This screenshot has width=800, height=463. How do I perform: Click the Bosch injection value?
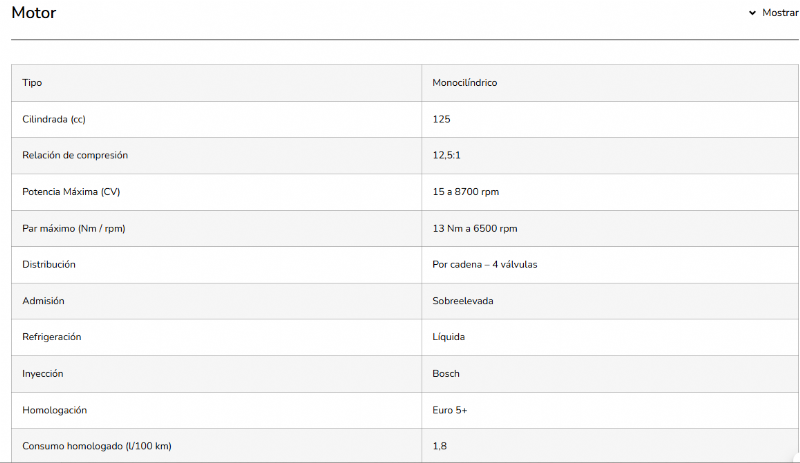(446, 373)
